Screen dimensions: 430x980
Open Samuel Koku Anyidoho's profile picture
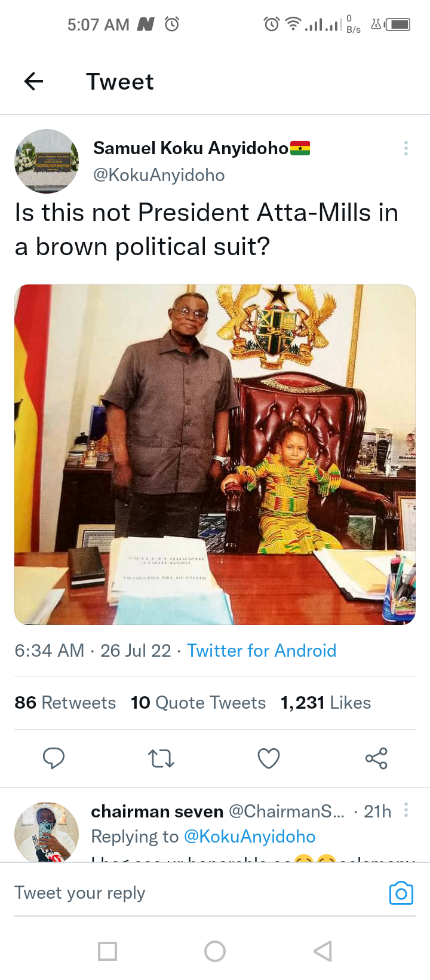pos(47,161)
